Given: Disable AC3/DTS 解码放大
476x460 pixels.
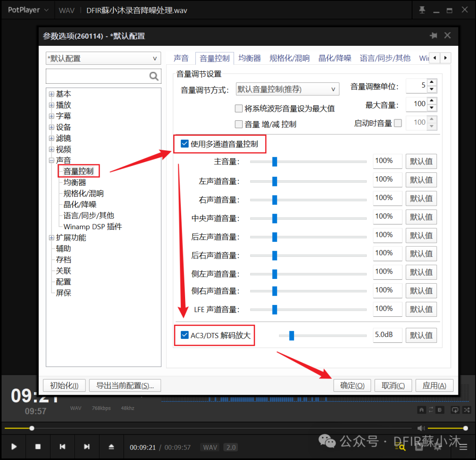Looking at the screenshot, I should pos(184,335).
